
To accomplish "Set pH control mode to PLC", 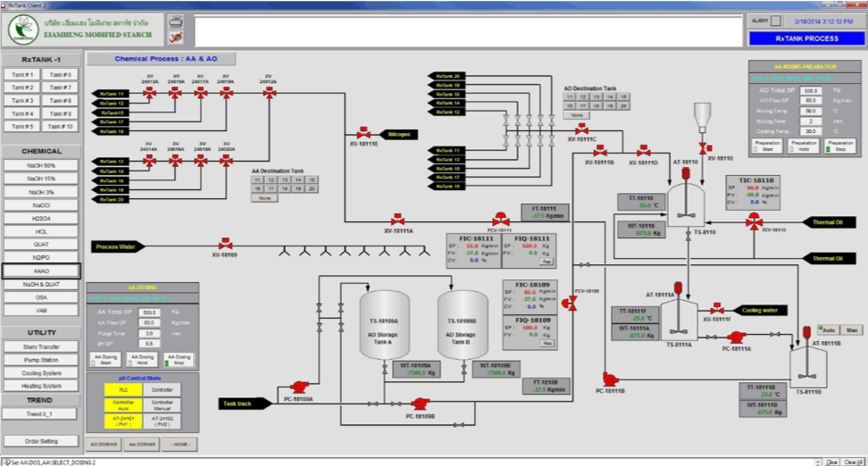I will [123, 389].
